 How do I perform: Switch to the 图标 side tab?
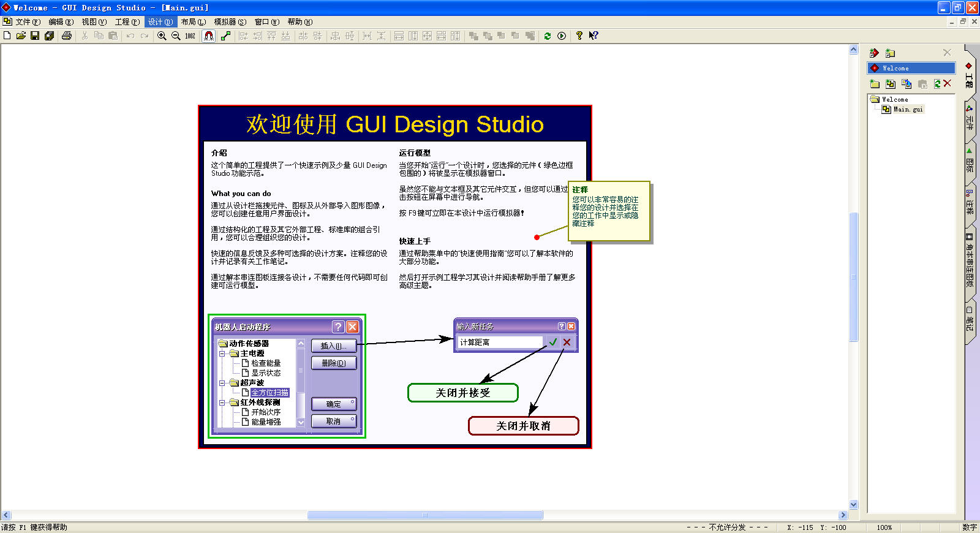[969, 161]
